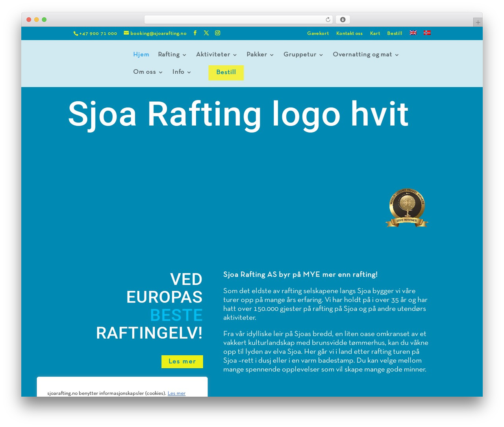Image resolution: width=504 pixels, height=427 pixels.
Task: Click the yellow Les mer button
Action: click(182, 362)
